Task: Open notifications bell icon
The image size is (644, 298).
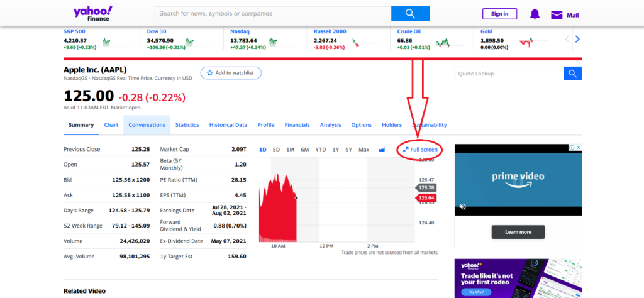Action: [x=535, y=14]
